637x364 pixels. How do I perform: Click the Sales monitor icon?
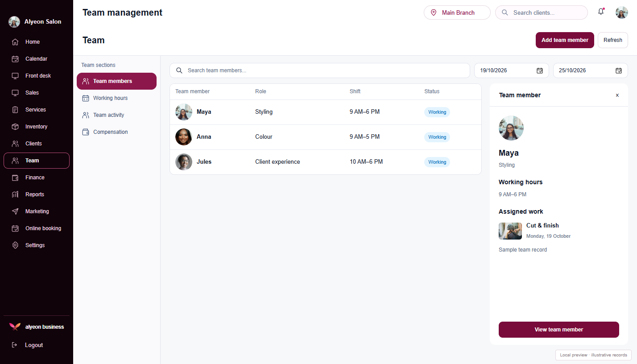pyautogui.click(x=15, y=93)
